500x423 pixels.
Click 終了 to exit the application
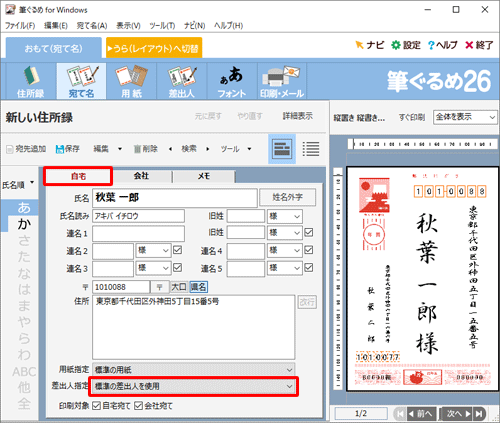coord(479,45)
